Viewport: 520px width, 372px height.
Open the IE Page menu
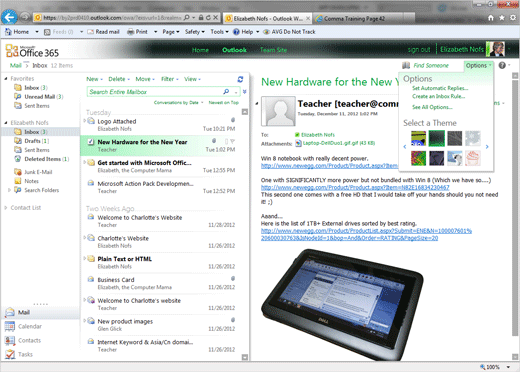[x=171, y=32]
